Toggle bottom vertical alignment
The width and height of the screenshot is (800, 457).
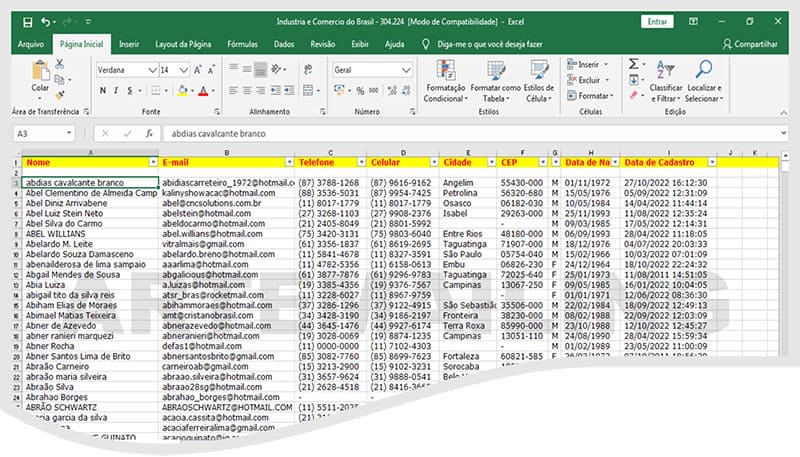pyautogui.click(x=260, y=69)
